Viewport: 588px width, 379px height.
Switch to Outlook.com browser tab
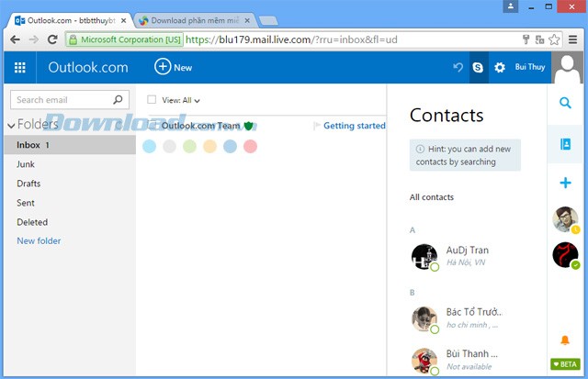tap(70, 20)
